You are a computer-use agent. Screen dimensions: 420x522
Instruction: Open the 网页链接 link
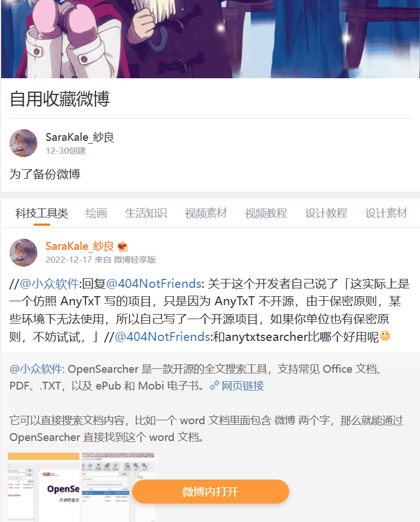pyautogui.click(x=242, y=386)
